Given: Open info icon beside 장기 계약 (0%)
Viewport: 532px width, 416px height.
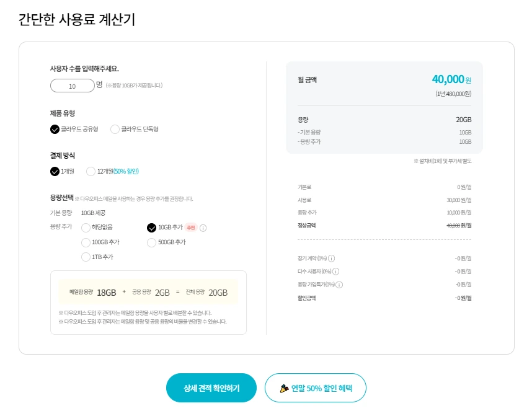Looking at the screenshot, I should click(x=331, y=259).
